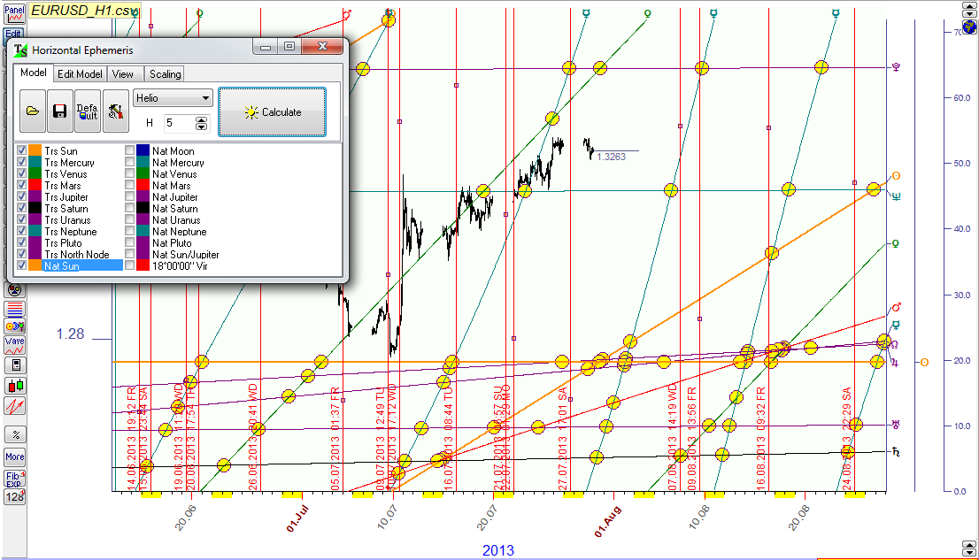Open the Fib EXP tool
The width and height of the screenshot is (979, 560).
[x=14, y=479]
